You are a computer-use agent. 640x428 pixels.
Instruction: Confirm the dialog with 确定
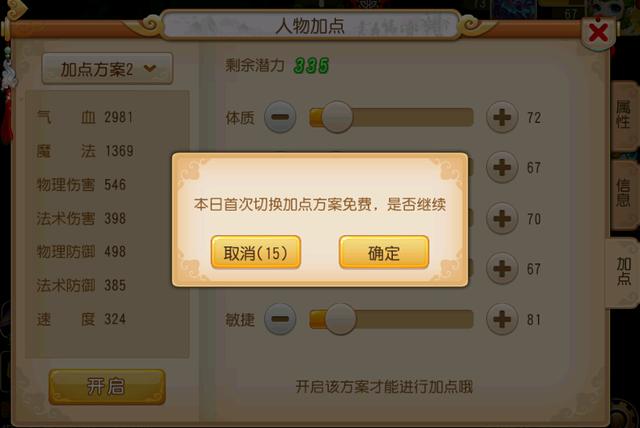[384, 253]
